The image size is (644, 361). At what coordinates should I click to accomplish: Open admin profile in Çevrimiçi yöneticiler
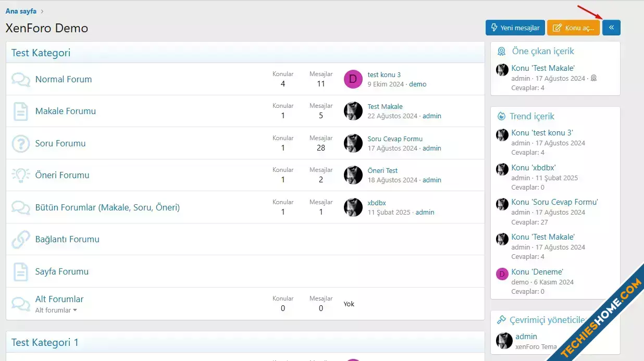[x=526, y=337]
